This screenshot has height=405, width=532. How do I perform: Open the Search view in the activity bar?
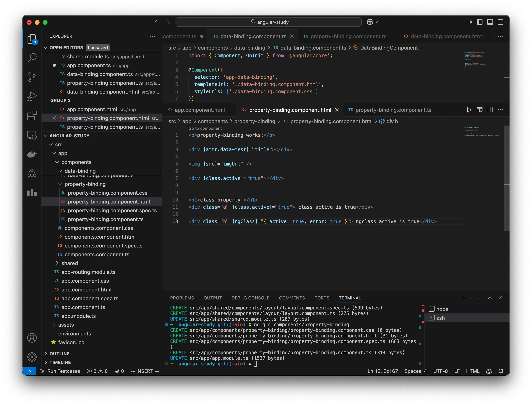pos(32,58)
